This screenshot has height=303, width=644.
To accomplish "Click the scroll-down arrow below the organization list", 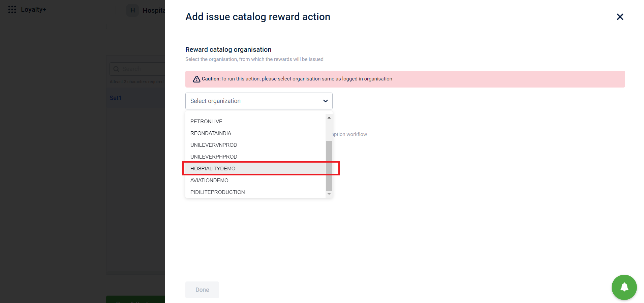I will coord(329,195).
